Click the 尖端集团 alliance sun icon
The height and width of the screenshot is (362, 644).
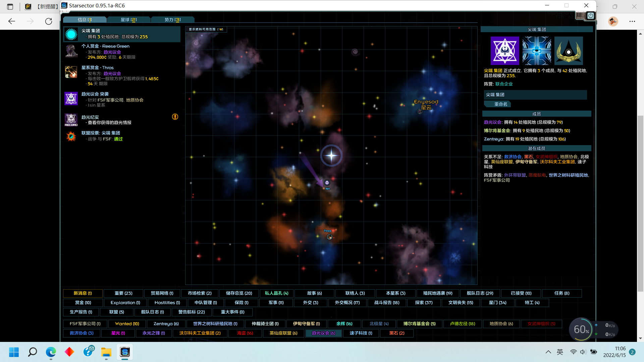pyautogui.click(x=71, y=34)
